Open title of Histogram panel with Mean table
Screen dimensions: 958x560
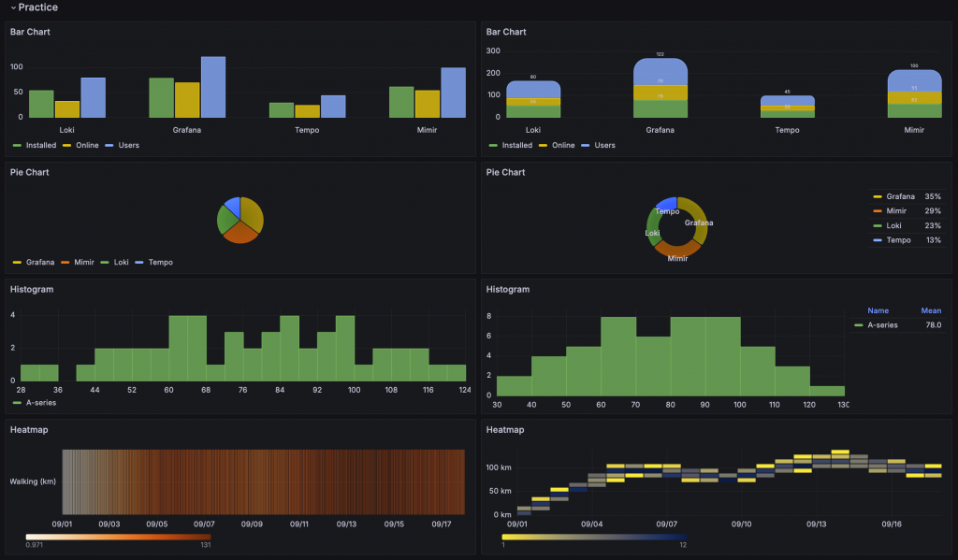508,290
